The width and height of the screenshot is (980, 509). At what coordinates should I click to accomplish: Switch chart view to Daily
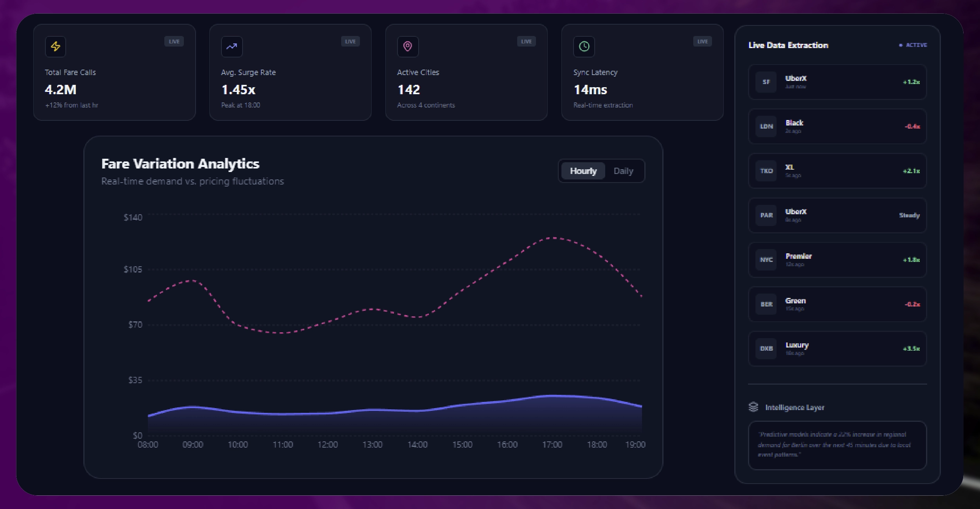tap(623, 171)
